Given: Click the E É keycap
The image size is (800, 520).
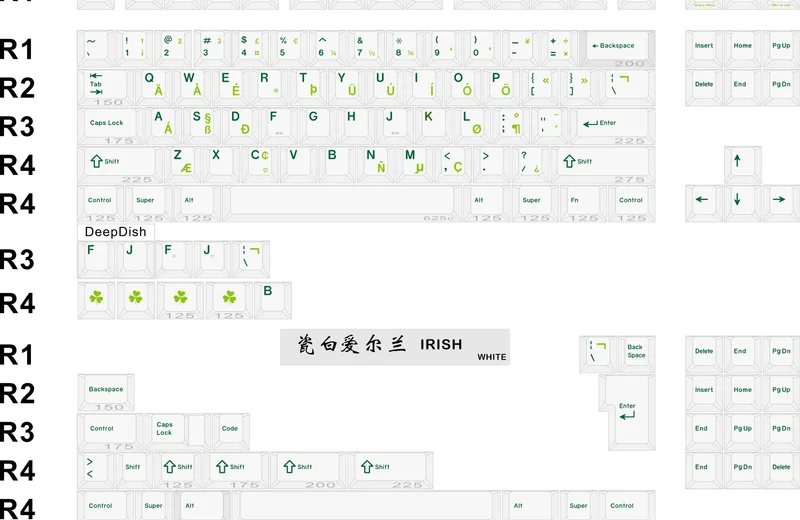Looking at the screenshot, I should coord(232,87).
